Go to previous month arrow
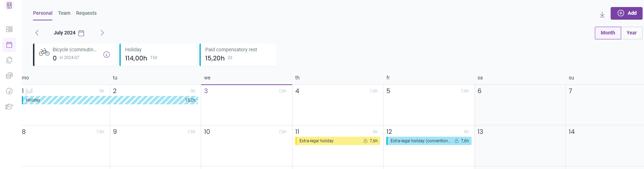The width and height of the screenshot is (644, 169). pyautogui.click(x=37, y=33)
